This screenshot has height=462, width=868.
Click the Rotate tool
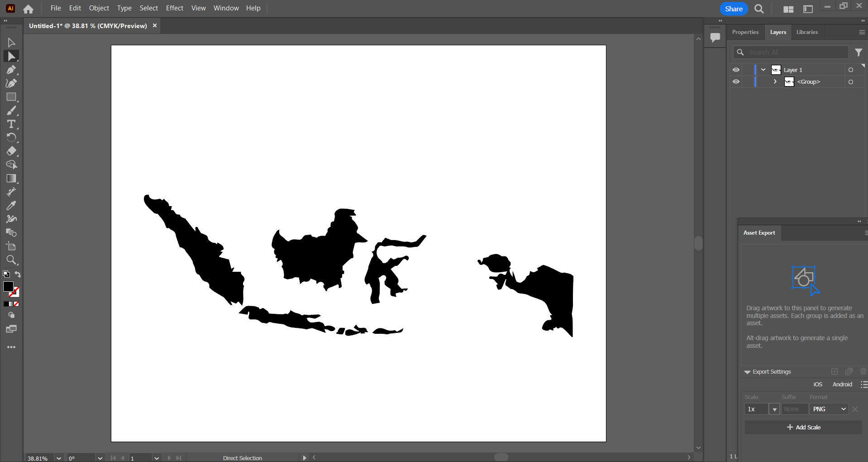coord(11,138)
